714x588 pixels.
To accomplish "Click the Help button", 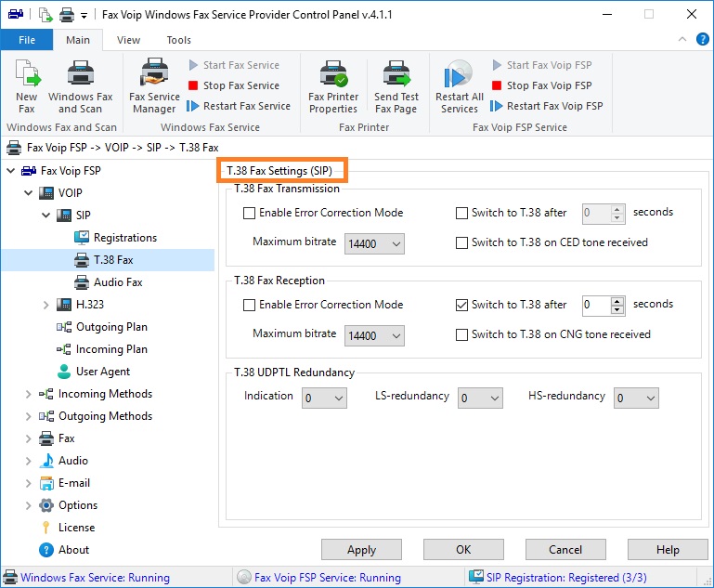I will tap(668, 550).
